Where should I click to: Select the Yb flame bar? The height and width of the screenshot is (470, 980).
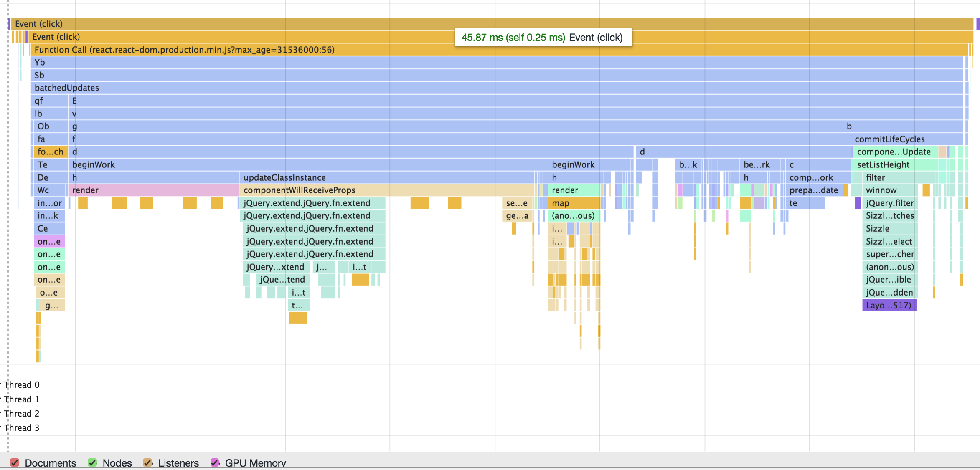[x=497, y=62]
